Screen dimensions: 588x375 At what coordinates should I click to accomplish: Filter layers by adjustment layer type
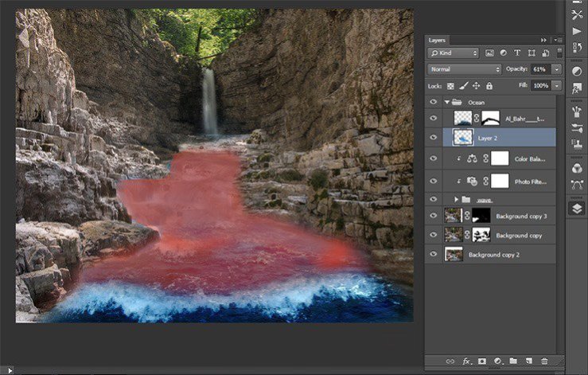(x=503, y=53)
